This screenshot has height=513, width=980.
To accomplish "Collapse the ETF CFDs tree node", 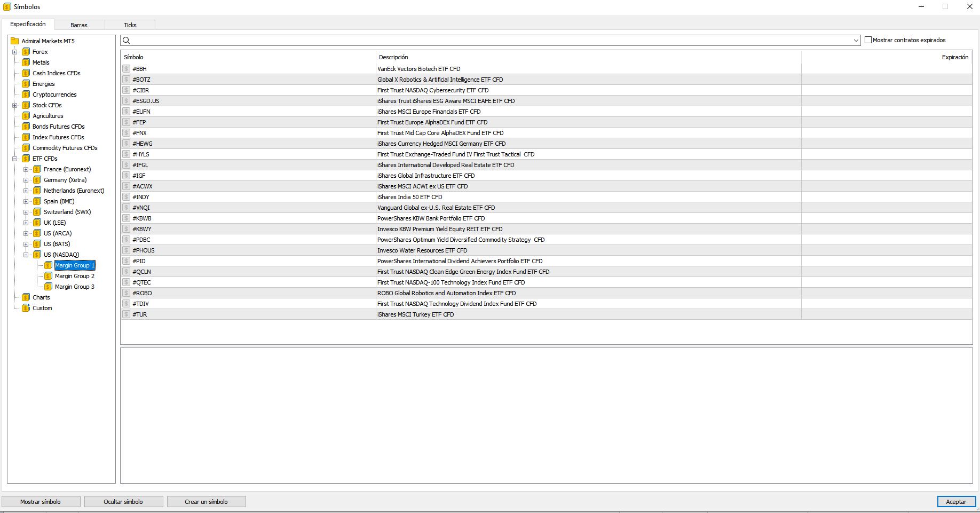I will coord(15,159).
